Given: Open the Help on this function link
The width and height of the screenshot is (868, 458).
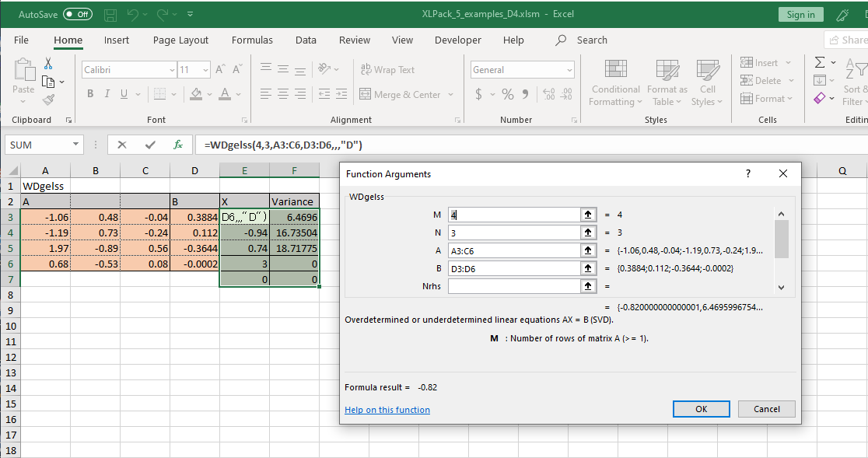Looking at the screenshot, I should [x=387, y=410].
